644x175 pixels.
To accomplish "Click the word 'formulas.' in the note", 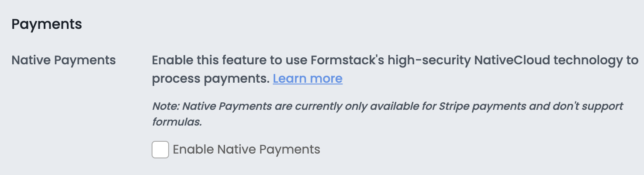I will coord(177,122).
